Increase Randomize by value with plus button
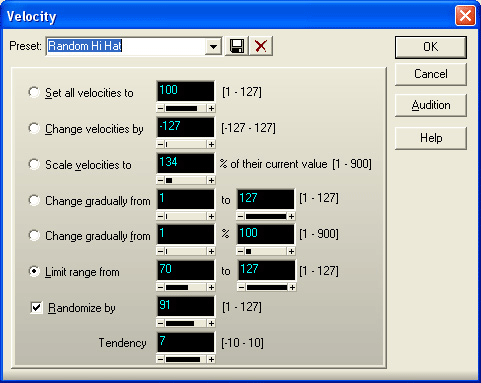Image resolution: width=481 pixels, height=383 pixels. point(211,323)
